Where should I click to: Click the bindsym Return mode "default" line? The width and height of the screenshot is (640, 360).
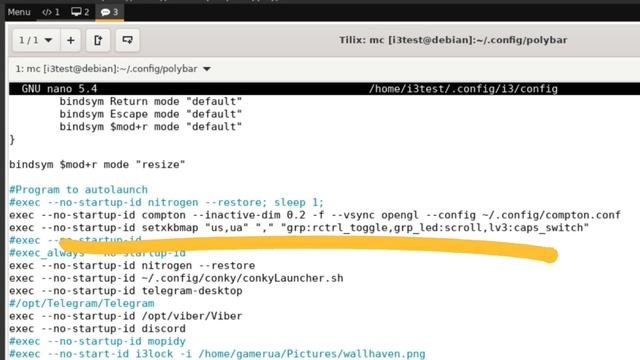coord(151,101)
